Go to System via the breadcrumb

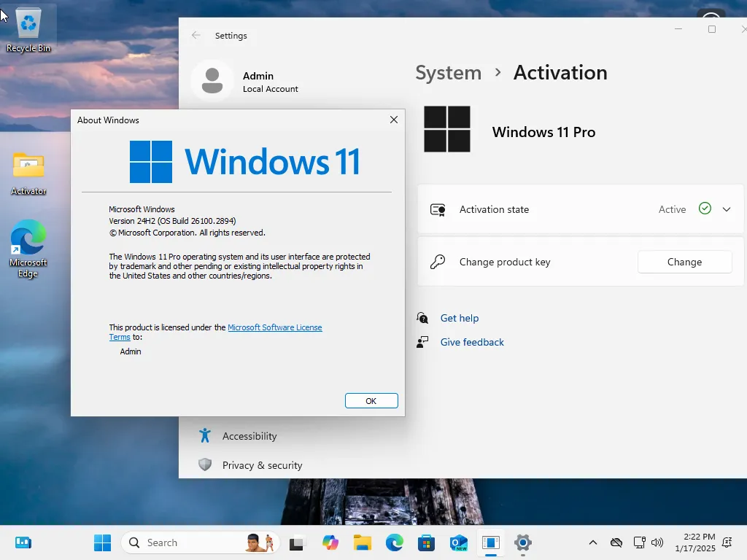449,73
